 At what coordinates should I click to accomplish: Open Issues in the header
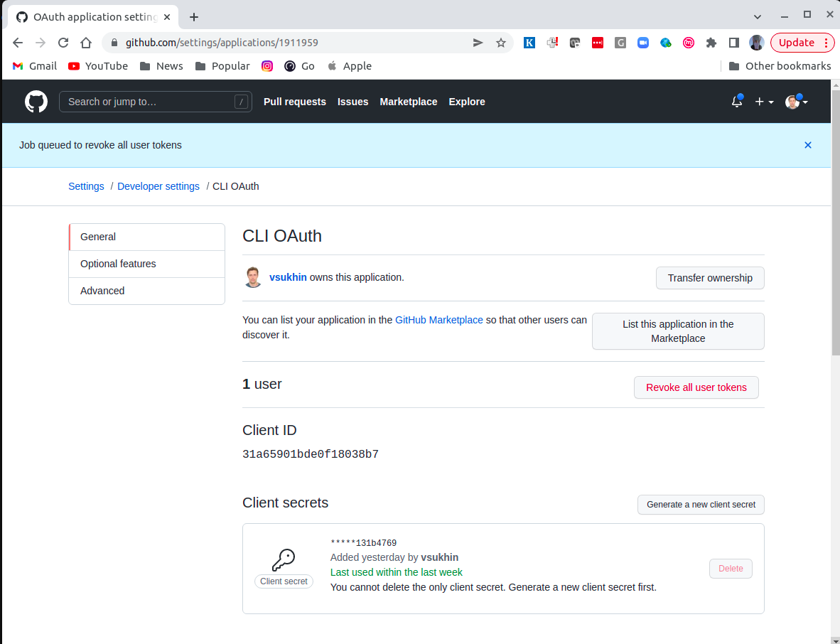(x=353, y=102)
